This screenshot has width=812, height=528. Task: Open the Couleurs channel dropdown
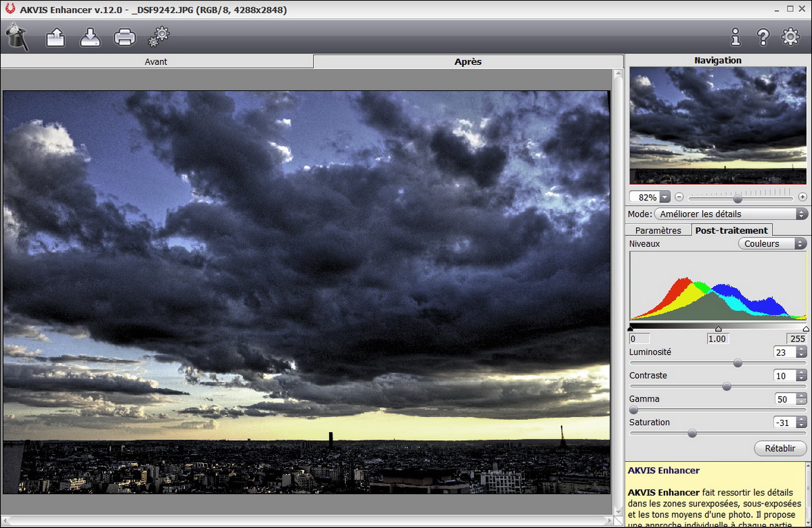[772, 243]
